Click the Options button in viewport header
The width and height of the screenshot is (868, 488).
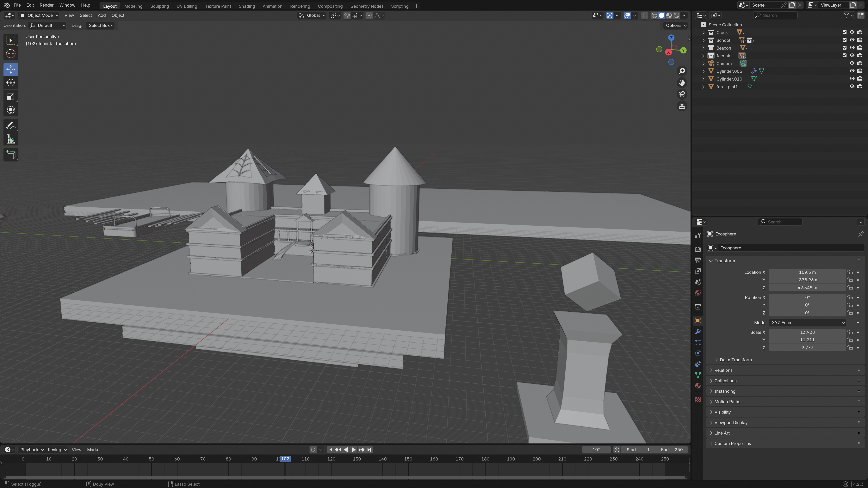point(676,25)
